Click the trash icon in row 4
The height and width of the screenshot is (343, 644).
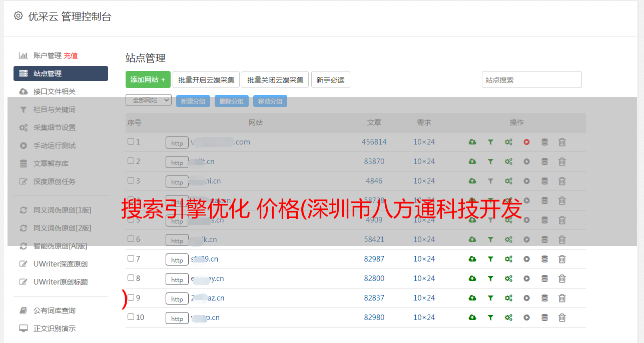pos(562,200)
